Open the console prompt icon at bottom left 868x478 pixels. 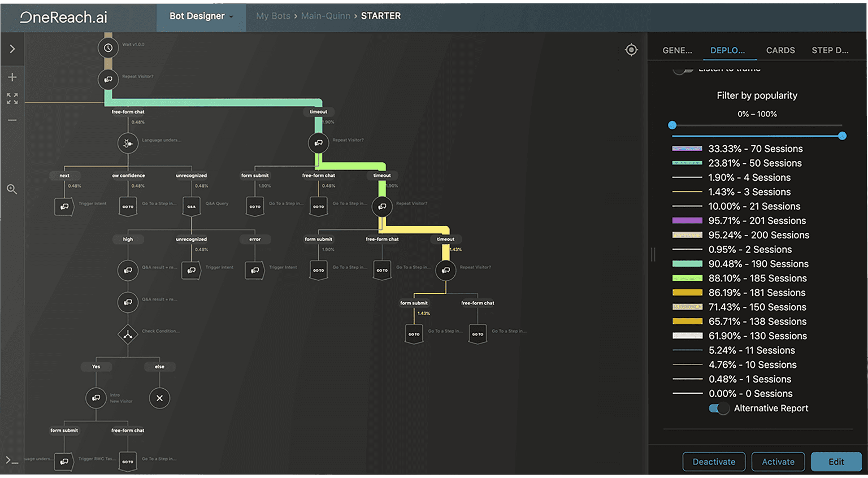(12, 460)
